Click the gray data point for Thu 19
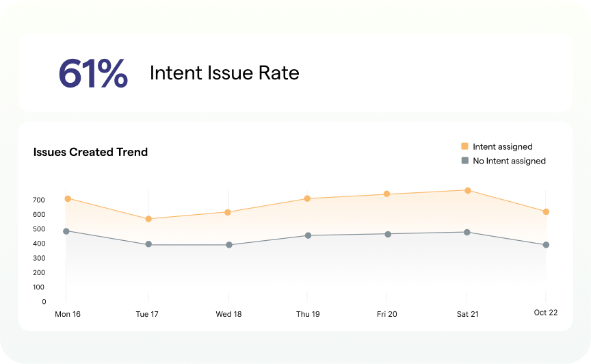591x364 pixels. [308, 235]
